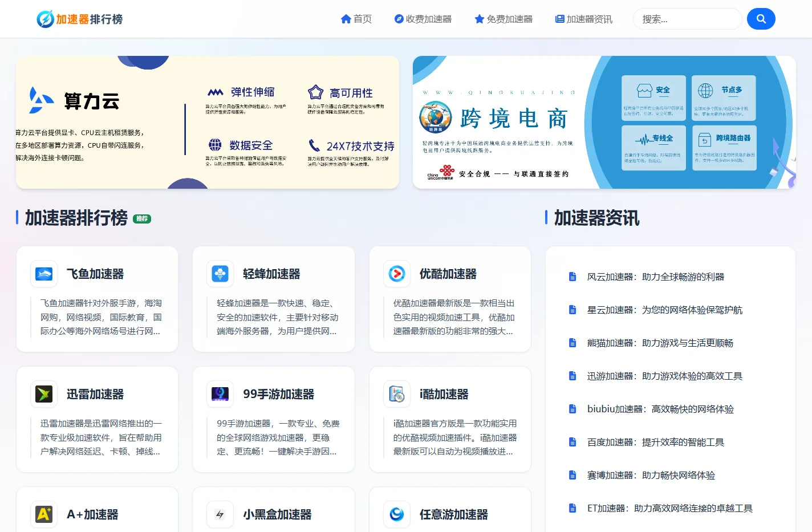This screenshot has width=812, height=532.
Task: Open the A+加速器 title link
Action: tap(92, 514)
